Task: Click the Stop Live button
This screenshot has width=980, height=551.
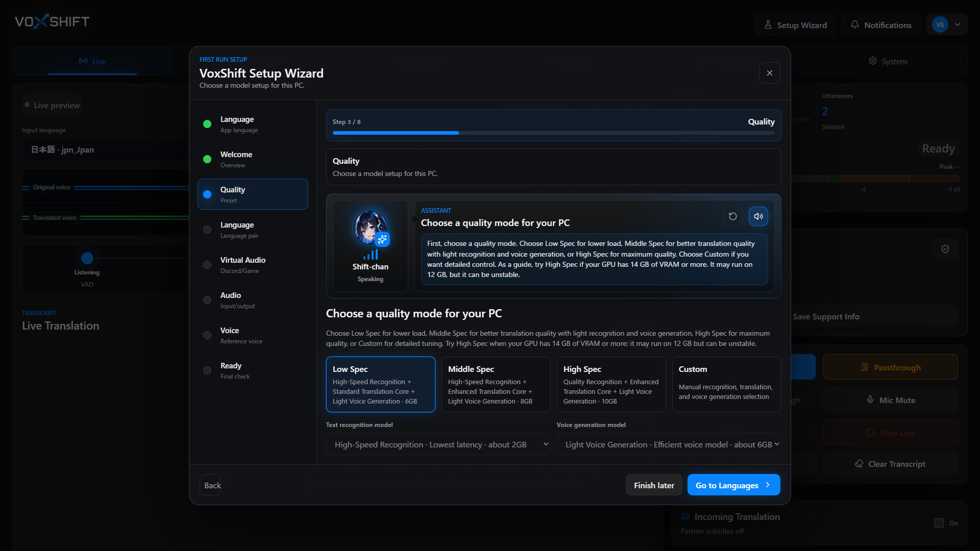Action: click(890, 432)
